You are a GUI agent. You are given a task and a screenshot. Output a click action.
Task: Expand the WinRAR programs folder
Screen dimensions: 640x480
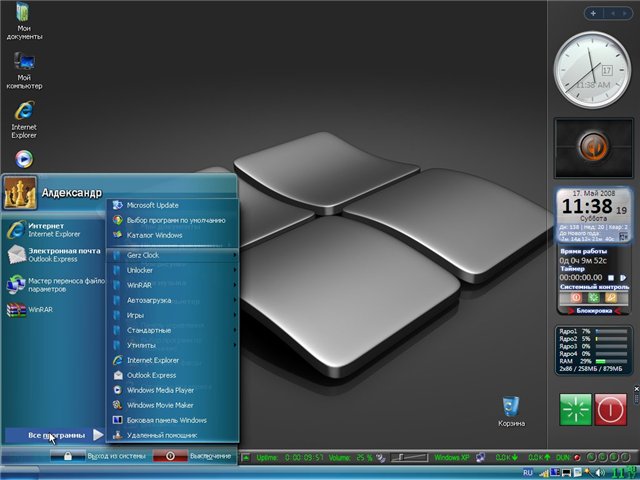[172, 285]
